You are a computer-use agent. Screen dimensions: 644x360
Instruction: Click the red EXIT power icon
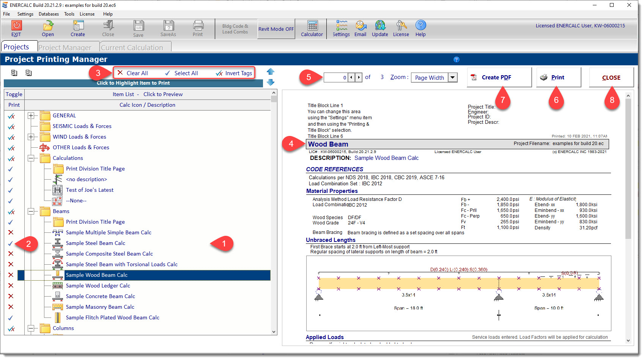(16, 25)
